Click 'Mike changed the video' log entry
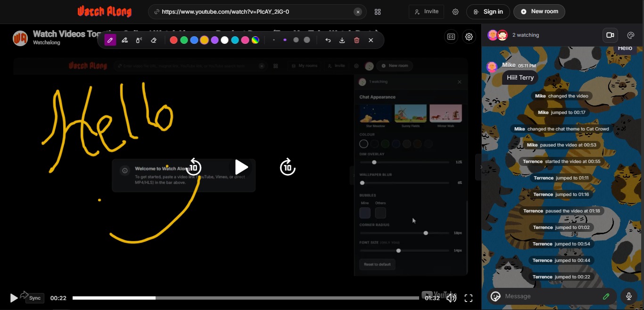 pyautogui.click(x=561, y=96)
